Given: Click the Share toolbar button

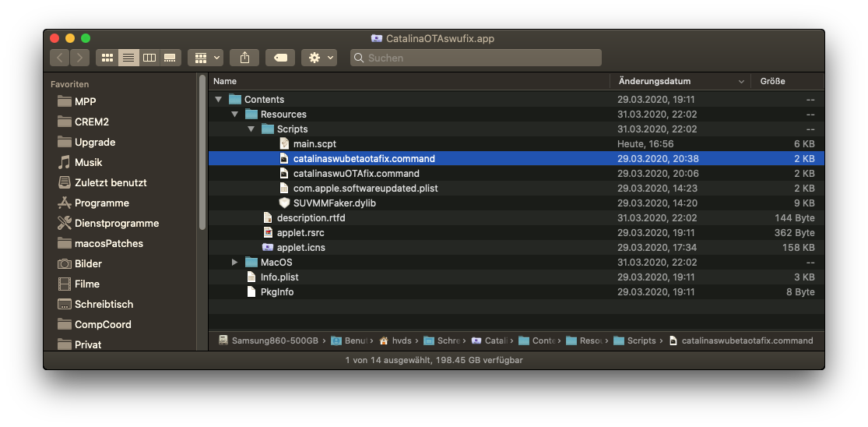Looking at the screenshot, I should click(244, 58).
